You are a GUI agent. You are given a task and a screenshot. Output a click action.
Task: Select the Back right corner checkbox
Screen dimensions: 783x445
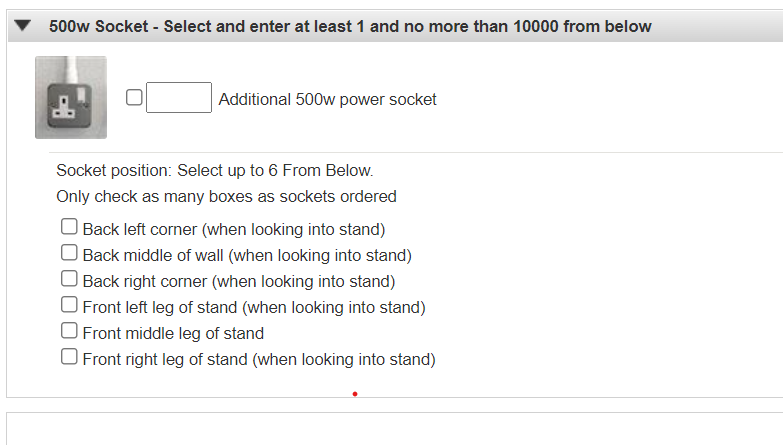pos(69,279)
